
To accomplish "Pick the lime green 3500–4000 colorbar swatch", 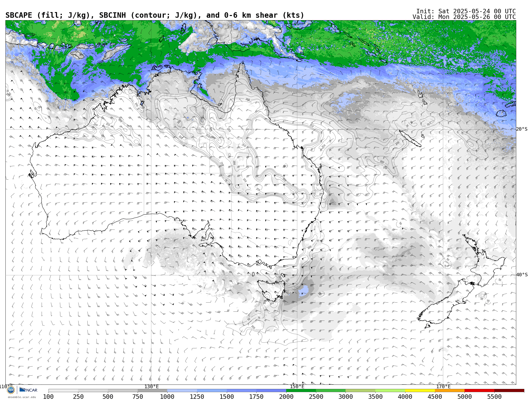I will click(x=390, y=391).
